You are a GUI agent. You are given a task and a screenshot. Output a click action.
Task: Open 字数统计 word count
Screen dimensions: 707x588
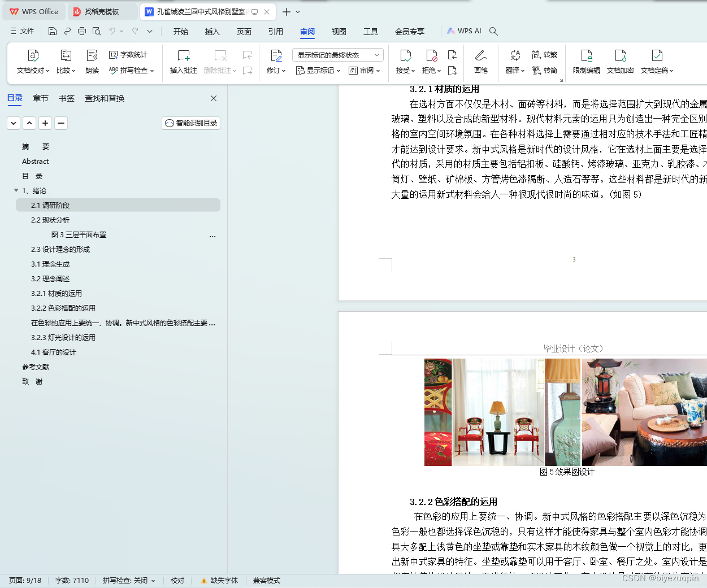pyautogui.click(x=128, y=55)
